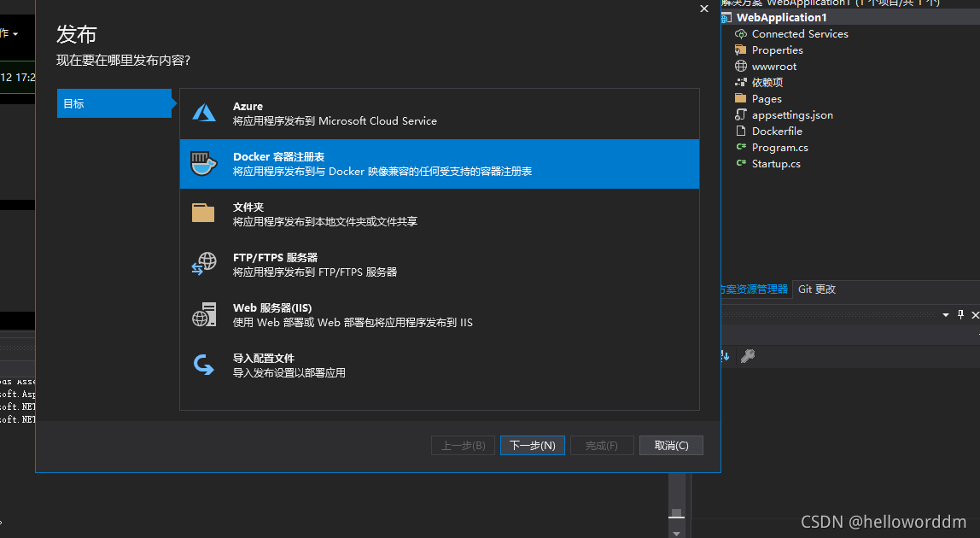Screen dimensions: 980x538
Task: Click the Web Server (IIS) icon
Action: tap(204, 314)
